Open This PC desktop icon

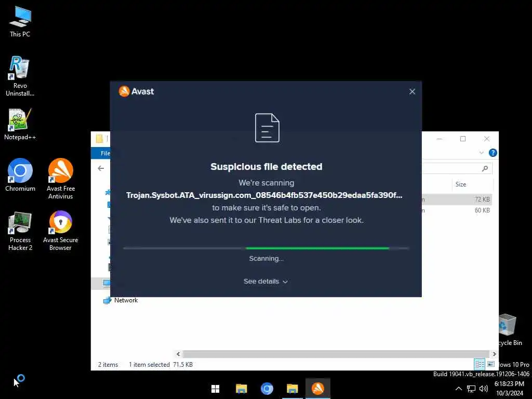pyautogui.click(x=20, y=21)
